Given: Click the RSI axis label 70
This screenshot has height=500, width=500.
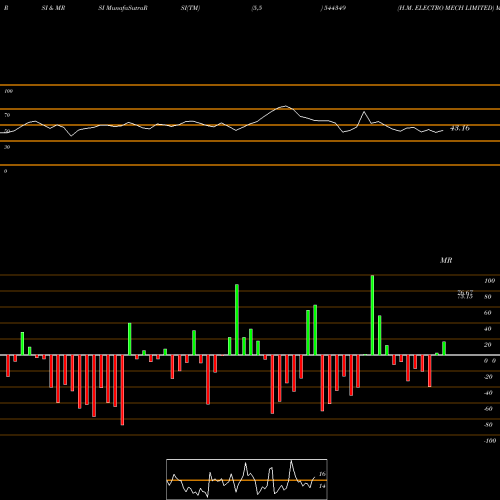Looking at the screenshot, I should pyautogui.click(x=7, y=115).
